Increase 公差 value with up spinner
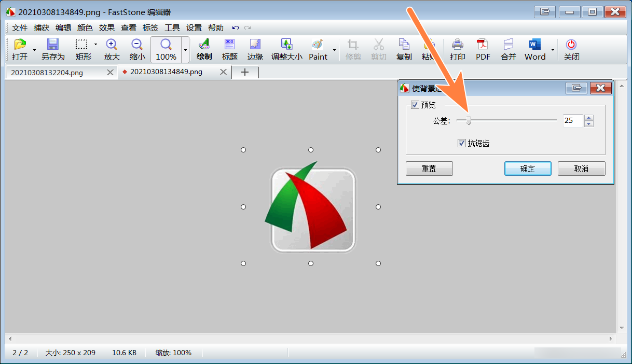Image resolution: width=632 pixels, height=364 pixels. (588, 118)
